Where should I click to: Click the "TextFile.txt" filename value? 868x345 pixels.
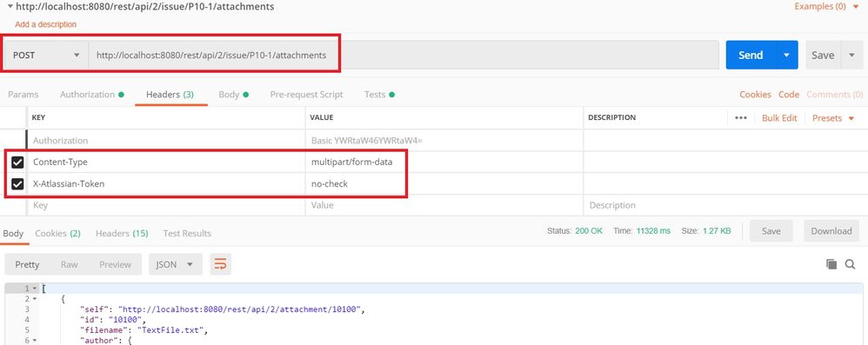click(171, 330)
